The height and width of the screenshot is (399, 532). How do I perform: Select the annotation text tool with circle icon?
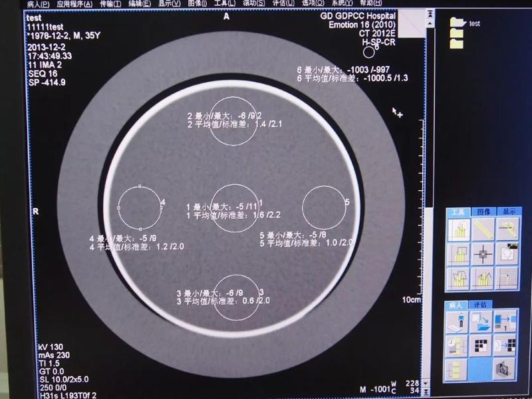(x=507, y=254)
